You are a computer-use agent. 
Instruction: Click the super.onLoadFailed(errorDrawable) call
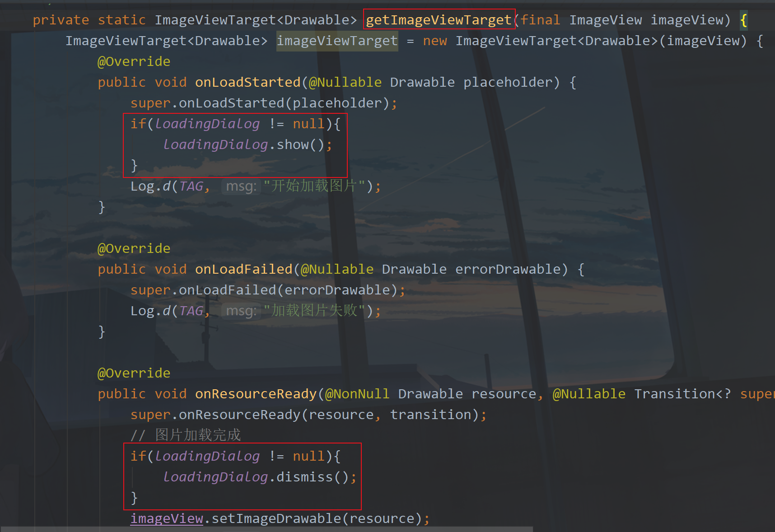268,290
